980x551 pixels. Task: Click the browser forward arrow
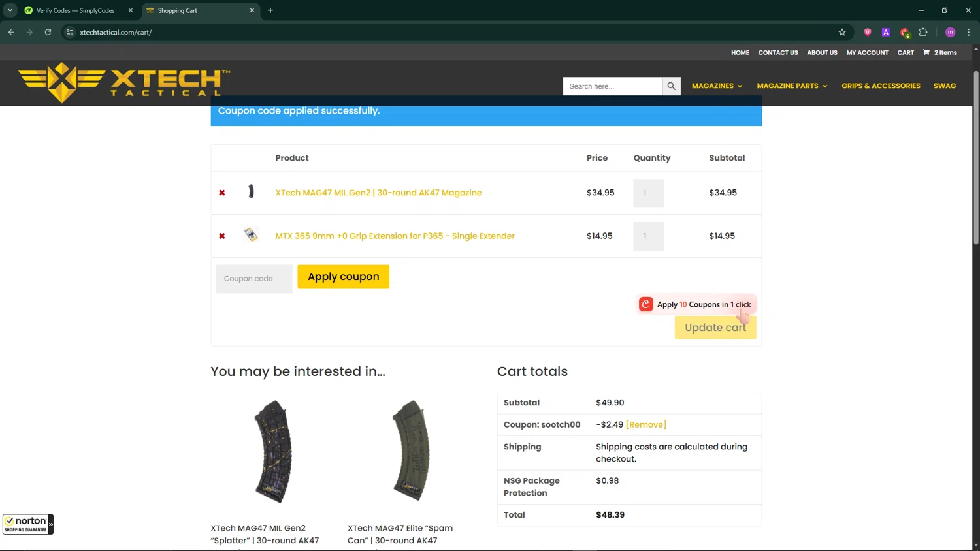pyautogui.click(x=29, y=32)
